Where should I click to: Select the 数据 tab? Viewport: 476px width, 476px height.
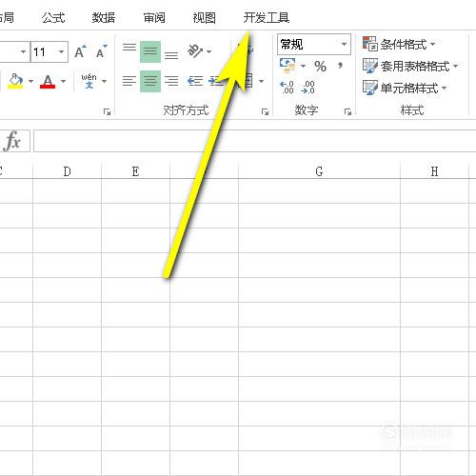[104, 18]
